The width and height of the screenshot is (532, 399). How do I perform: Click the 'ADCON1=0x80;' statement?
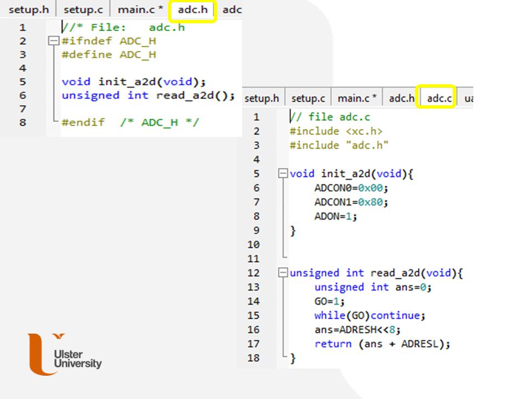coord(351,202)
